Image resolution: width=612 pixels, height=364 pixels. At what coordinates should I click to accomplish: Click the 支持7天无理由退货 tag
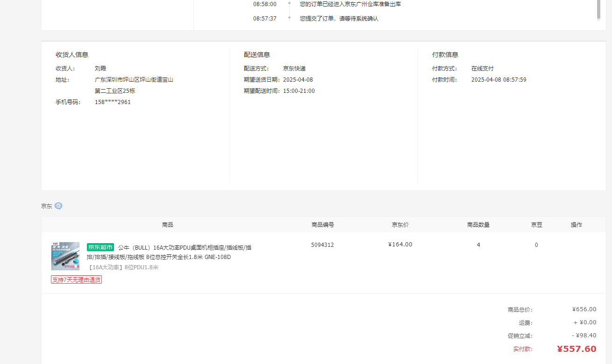(x=76, y=280)
